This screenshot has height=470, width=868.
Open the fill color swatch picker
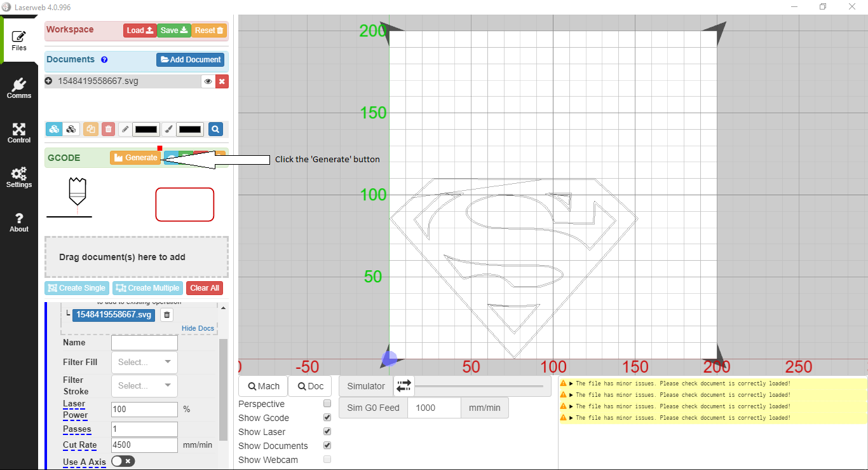(190, 129)
